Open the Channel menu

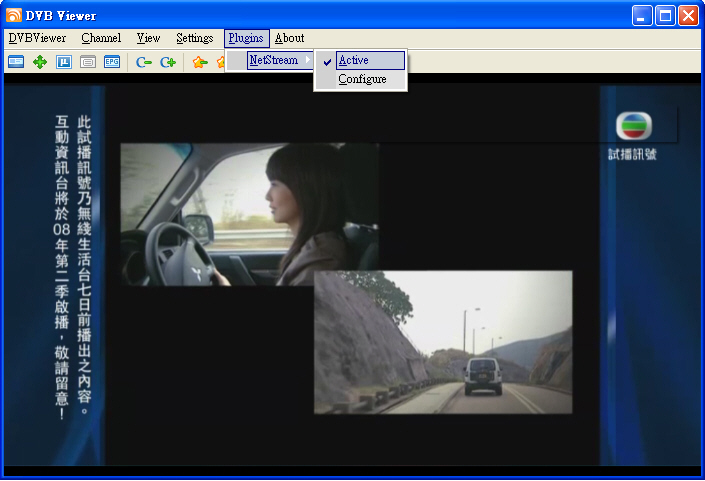click(101, 38)
